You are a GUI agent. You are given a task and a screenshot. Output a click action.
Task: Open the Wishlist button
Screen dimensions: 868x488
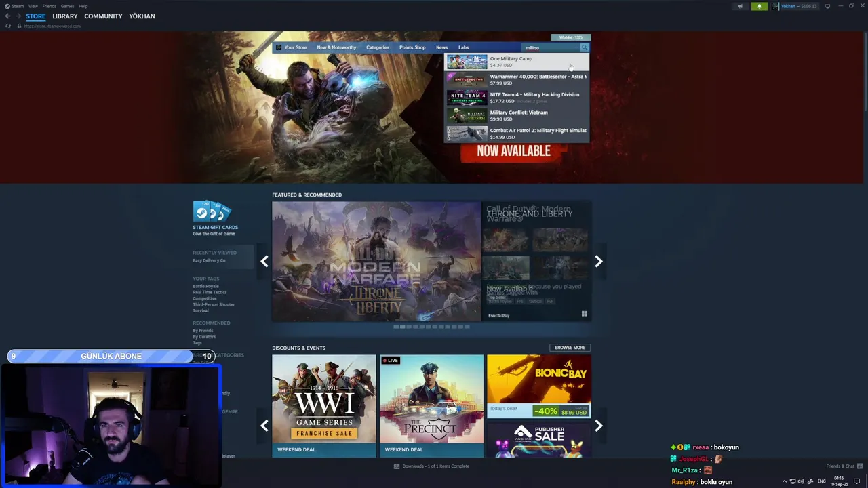point(570,37)
